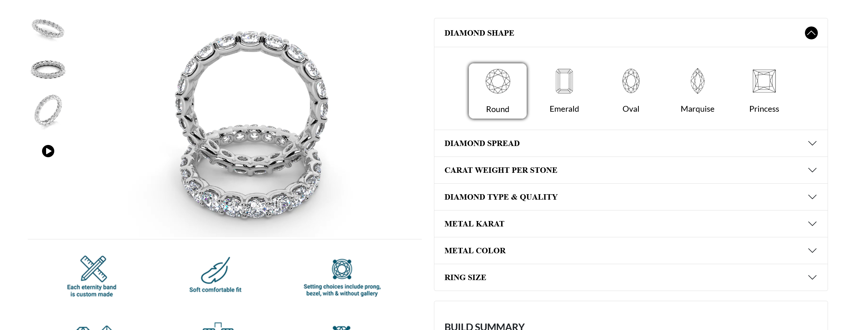Play the ring product video

(48, 151)
